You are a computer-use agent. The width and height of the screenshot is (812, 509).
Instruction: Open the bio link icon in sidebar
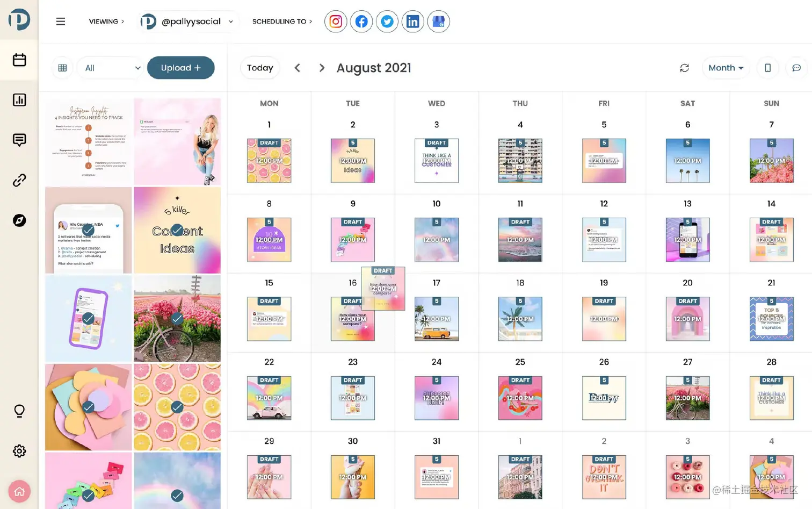point(19,180)
